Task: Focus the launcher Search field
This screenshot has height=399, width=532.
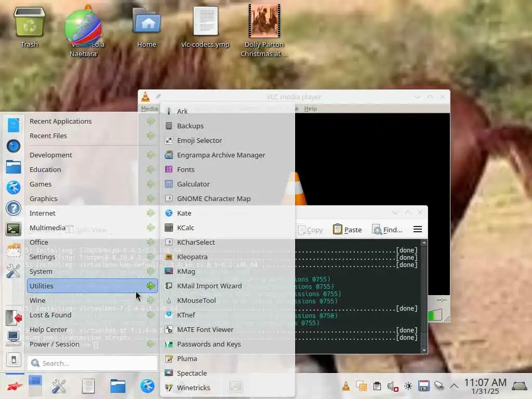Action: [92, 363]
